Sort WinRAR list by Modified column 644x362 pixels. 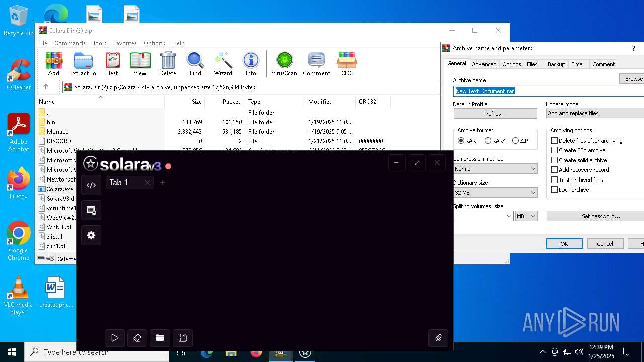pyautogui.click(x=330, y=102)
